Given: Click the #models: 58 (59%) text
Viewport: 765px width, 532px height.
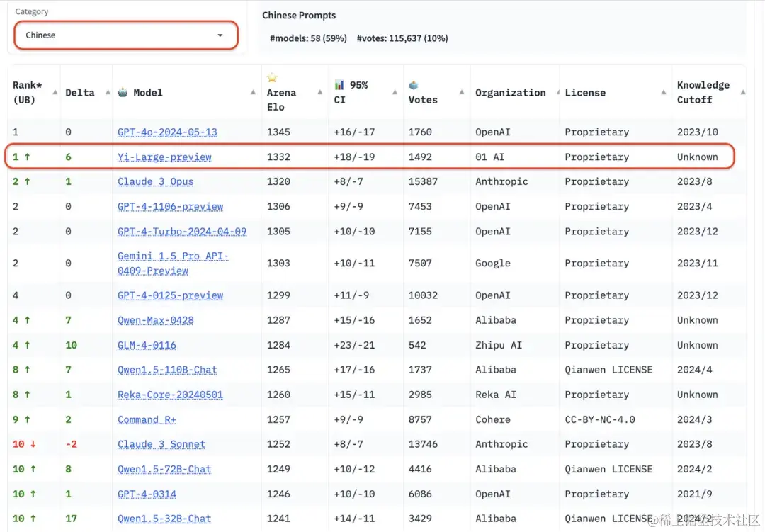Looking at the screenshot, I should point(308,38).
